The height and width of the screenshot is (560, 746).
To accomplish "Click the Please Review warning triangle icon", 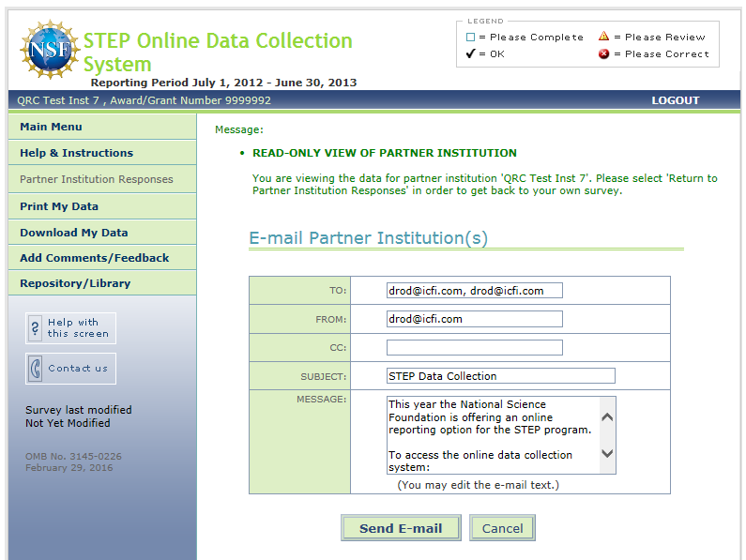I will (x=603, y=37).
